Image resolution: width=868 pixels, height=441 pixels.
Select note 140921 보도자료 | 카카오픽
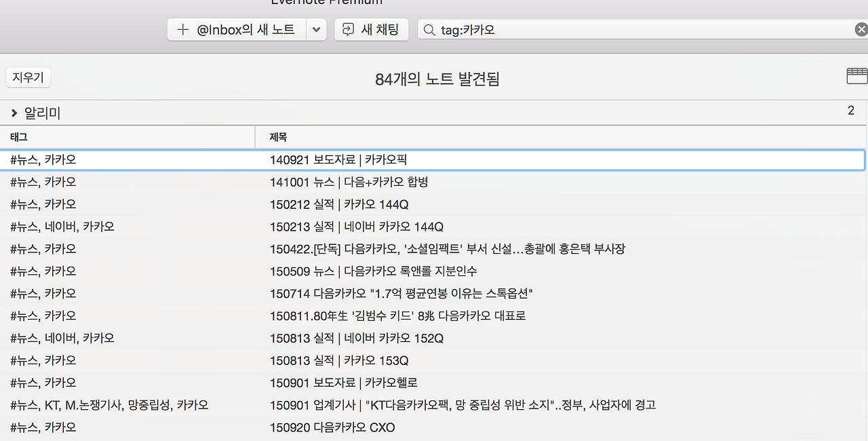(433, 160)
